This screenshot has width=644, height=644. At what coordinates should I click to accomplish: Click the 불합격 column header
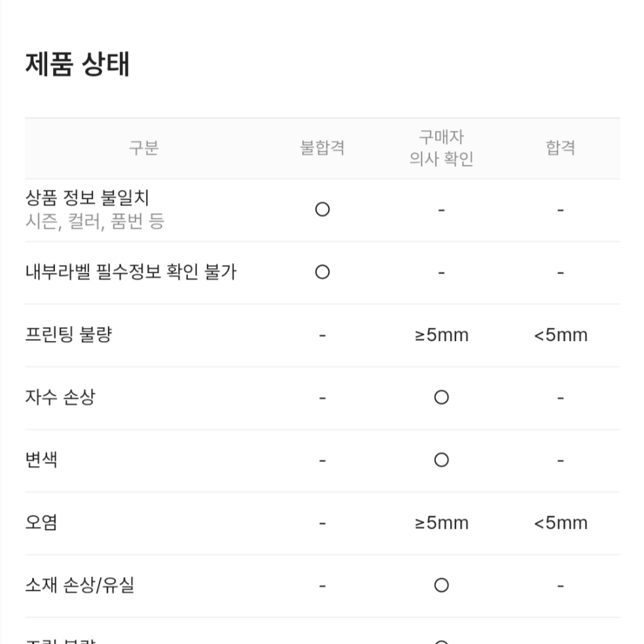(323, 148)
